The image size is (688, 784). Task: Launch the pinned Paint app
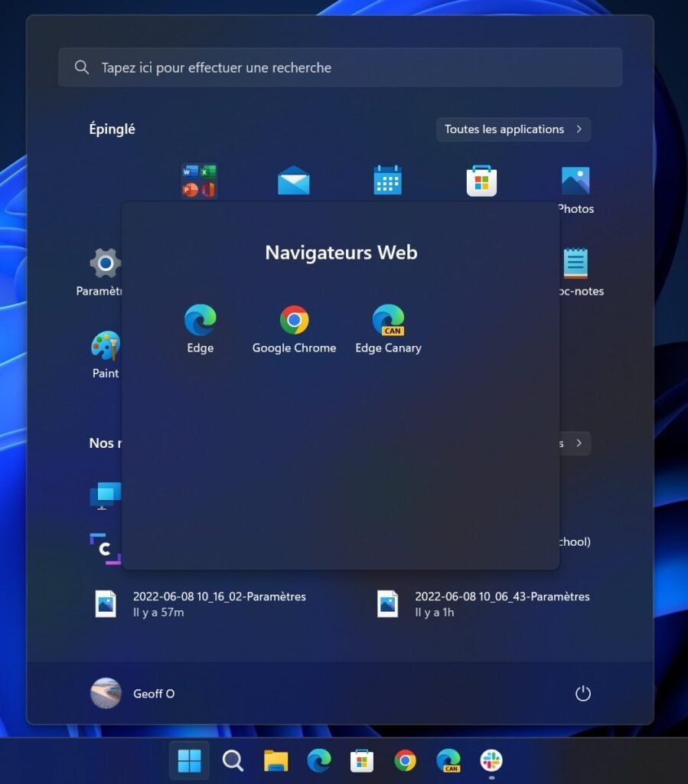click(106, 345)
